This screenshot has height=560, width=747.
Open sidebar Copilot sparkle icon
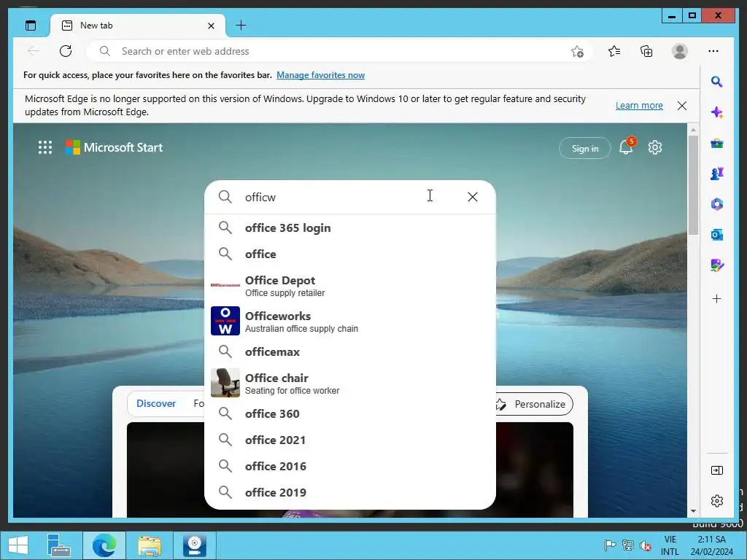point(716,112)
